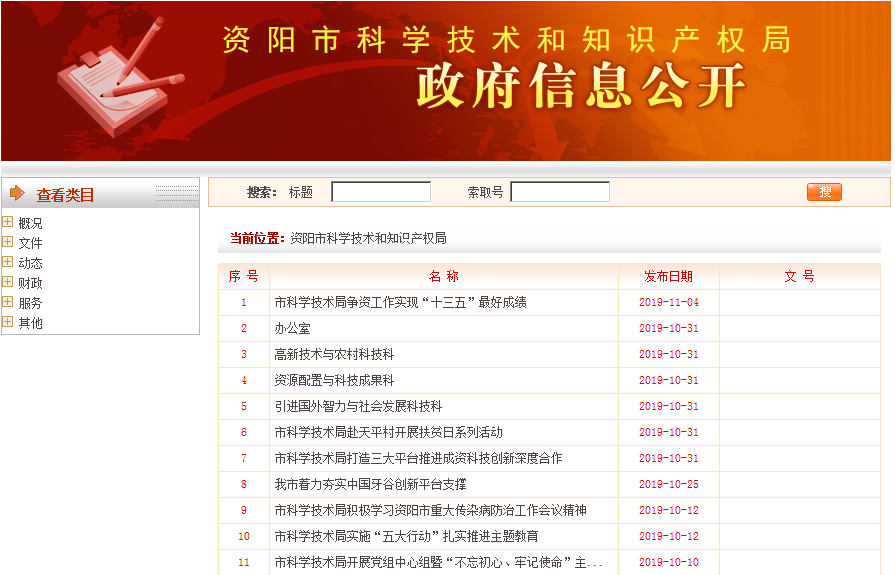Focus the 索取号 input field

(x=559, y=192)
